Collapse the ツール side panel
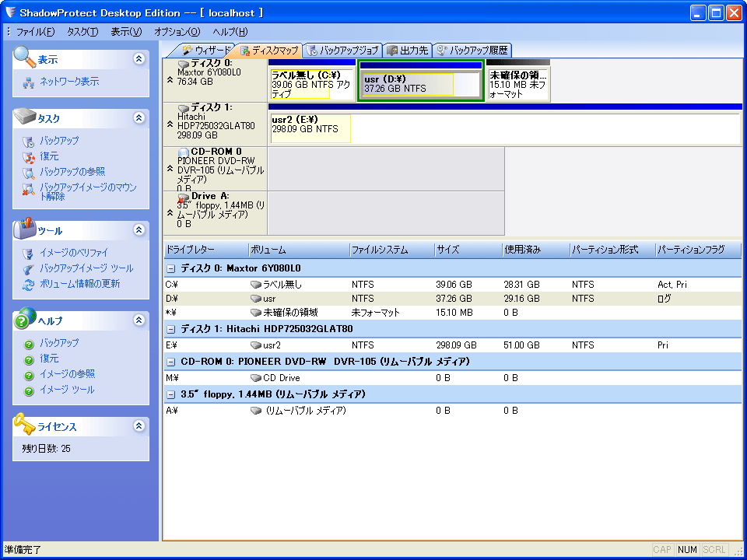 (x=139, y=230)
